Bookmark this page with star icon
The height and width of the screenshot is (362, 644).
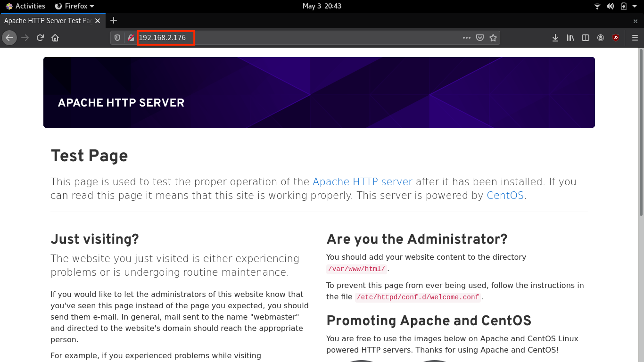click(493, 38)
